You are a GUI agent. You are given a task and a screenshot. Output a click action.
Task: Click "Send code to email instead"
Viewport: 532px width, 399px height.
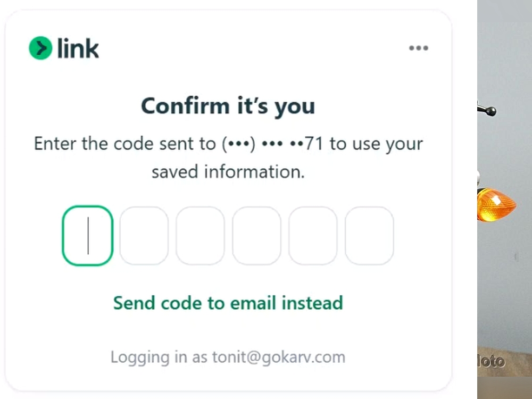pyautogui.click(x=228, y=303)
